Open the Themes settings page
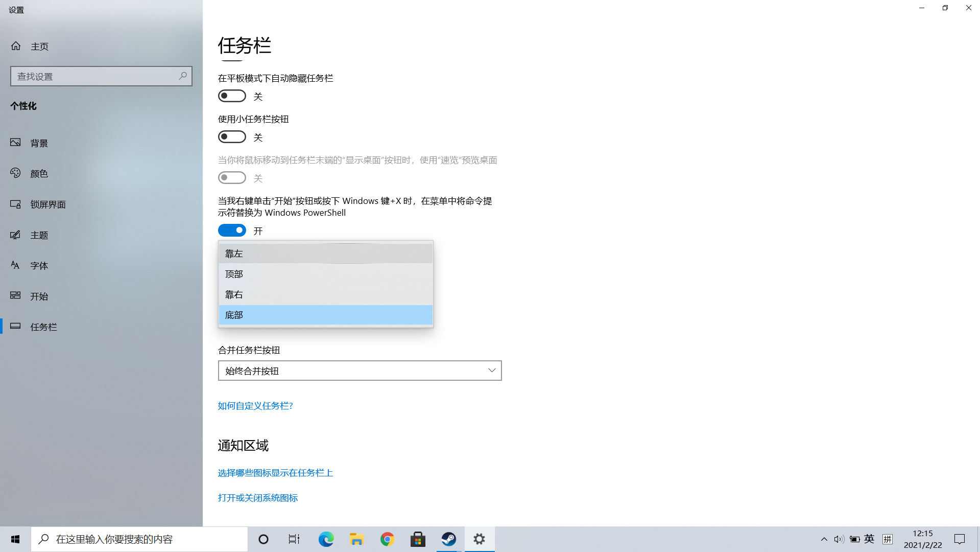The width and height of the screenshot is (980, 552). [x=39, y=235]
